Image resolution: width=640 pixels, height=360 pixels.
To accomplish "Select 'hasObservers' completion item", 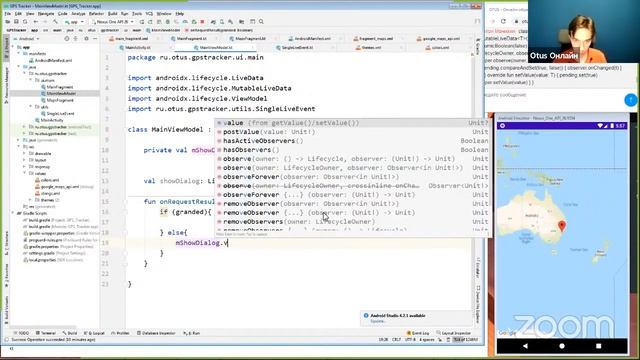I will point(352,150).
